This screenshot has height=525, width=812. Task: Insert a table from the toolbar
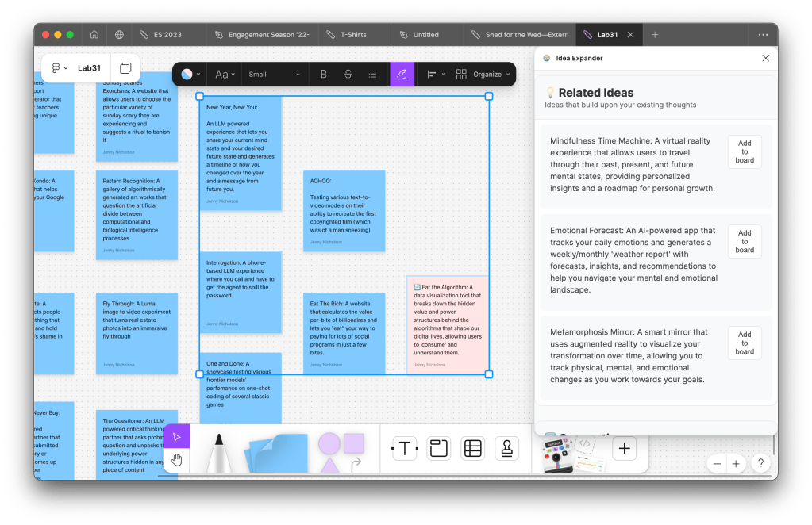(x=473, y=449)
